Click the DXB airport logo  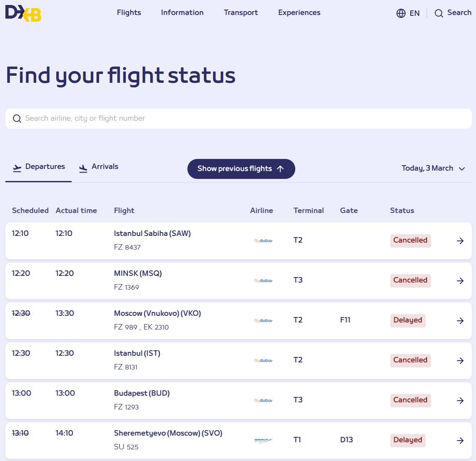tap(23, 13)
